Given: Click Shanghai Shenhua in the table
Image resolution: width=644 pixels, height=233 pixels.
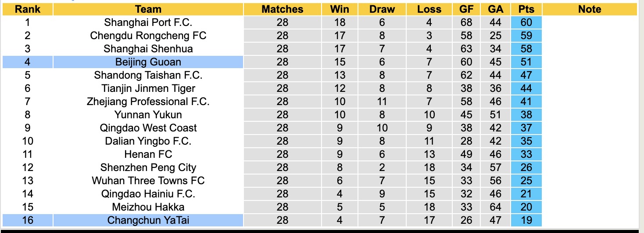Looking at the screenshot, I should pyautogui.click(x=148, y=49).
